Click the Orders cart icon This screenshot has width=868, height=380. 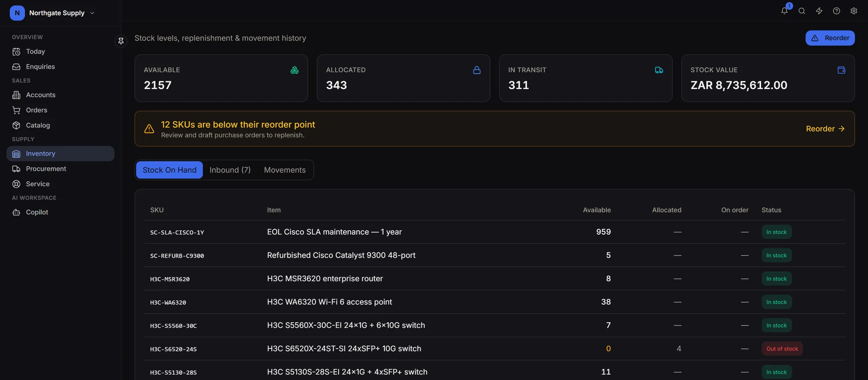click(16, 110)
